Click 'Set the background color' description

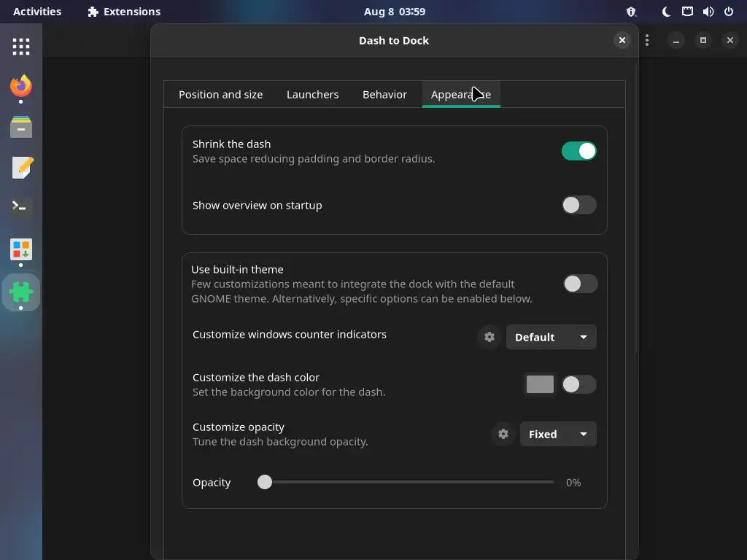coord(289,392)
